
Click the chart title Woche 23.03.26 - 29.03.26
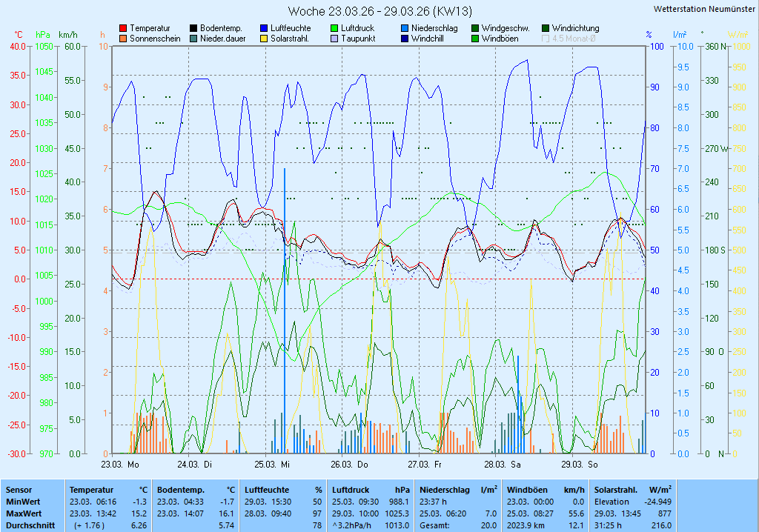[379, 11]
